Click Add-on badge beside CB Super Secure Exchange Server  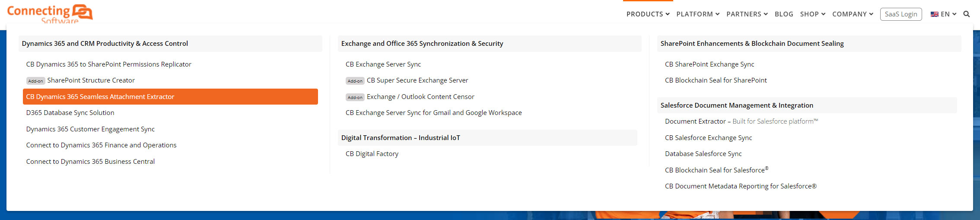355,81
